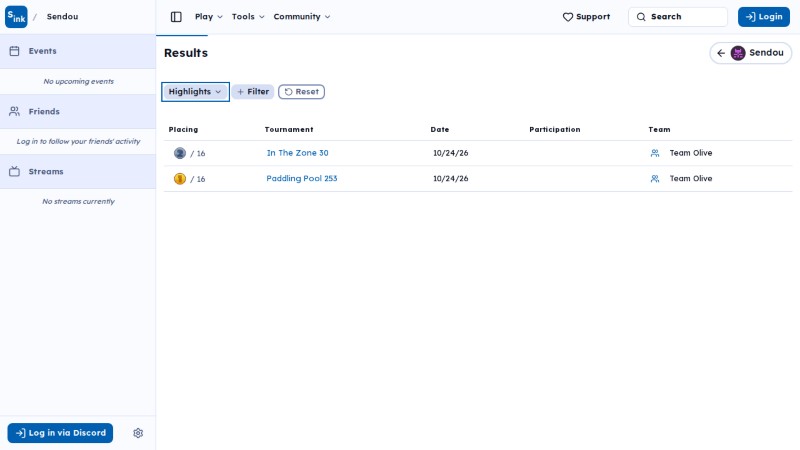Screen dimensions: 800x450
Task: Open the settings gear icon
Action: coord(138,433)
